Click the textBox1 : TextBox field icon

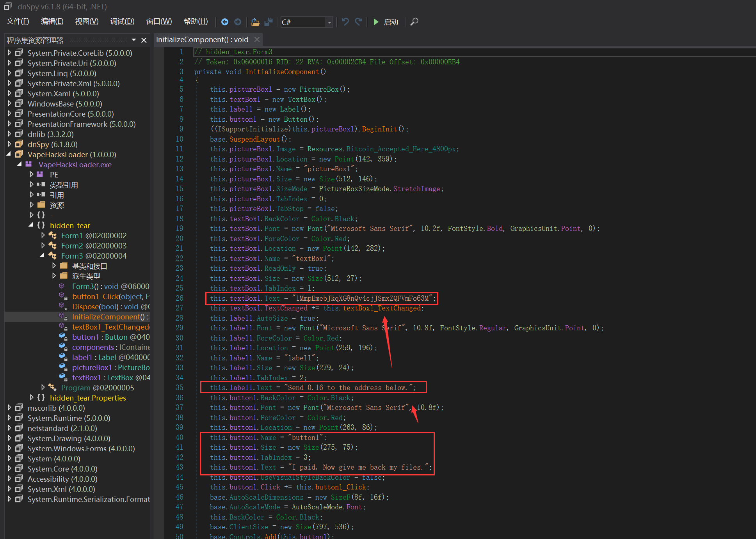click(63, 378)
